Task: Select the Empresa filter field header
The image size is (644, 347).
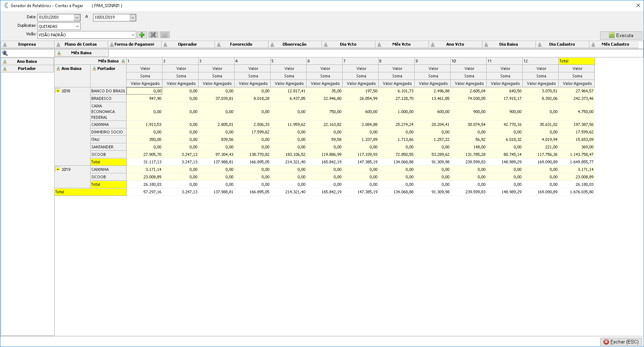Action: point(27,44)
